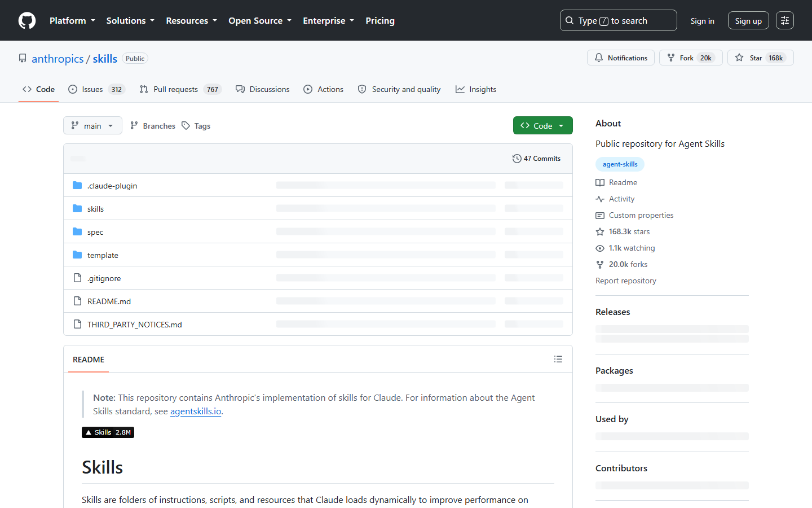The width and height of the screenshot is (812, 508).
Task: Click the Custom properties icon
Action: click(x=600, y=215)
